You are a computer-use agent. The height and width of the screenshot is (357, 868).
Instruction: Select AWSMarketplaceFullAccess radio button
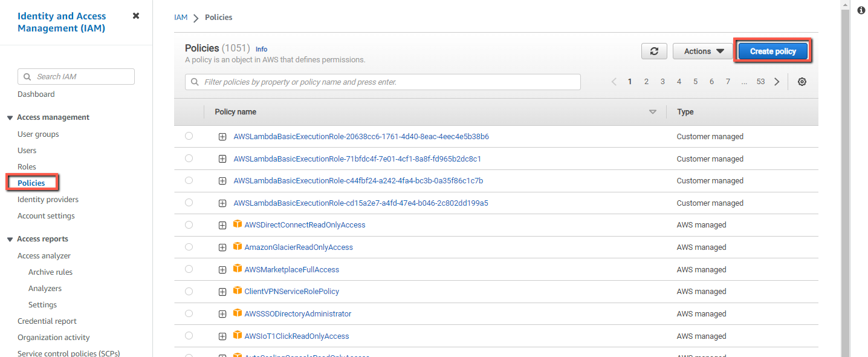[189, 269]
